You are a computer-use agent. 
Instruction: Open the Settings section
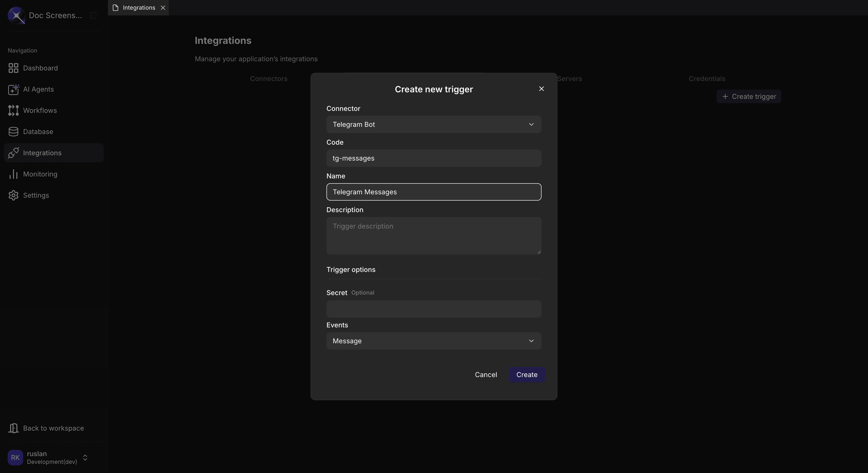coord(36,195)
